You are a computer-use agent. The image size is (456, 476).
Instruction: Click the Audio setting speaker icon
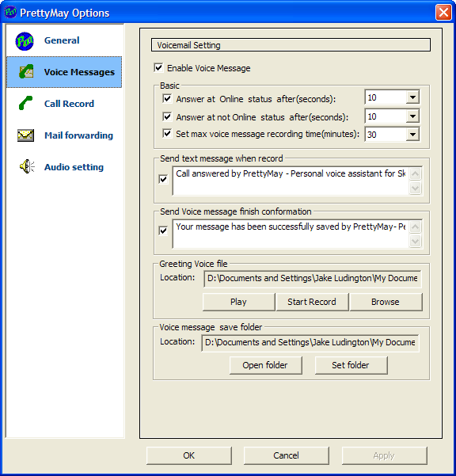click(27, 166)
